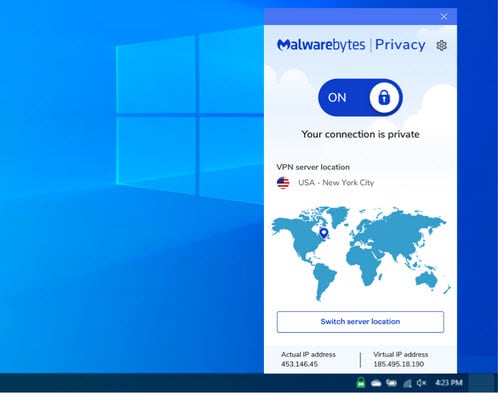Viewport: 498px width, 393px height.
Task: Click the Malwarebytes Privacy logo
Action: pos(351,45)
